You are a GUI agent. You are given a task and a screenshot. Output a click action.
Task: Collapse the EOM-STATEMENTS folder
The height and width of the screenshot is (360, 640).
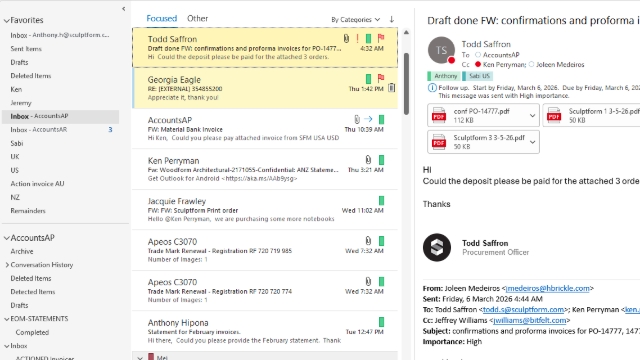(x=7, y=319)
